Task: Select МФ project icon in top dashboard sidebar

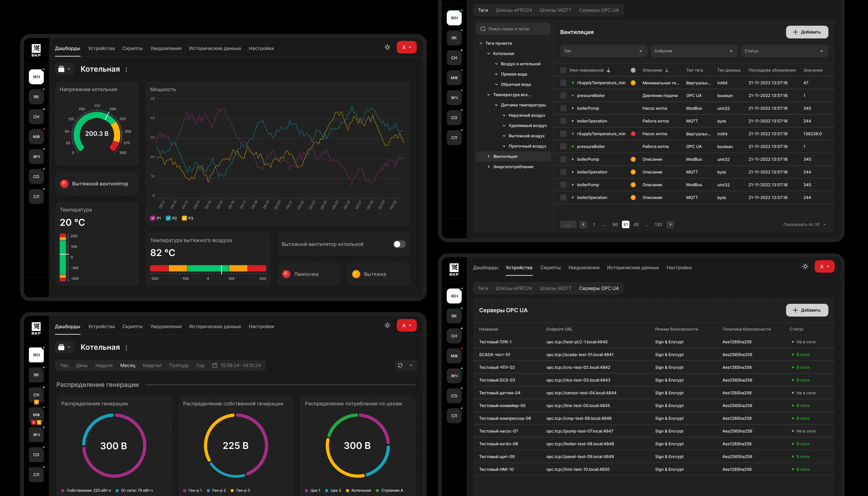Action: point(36,137)
